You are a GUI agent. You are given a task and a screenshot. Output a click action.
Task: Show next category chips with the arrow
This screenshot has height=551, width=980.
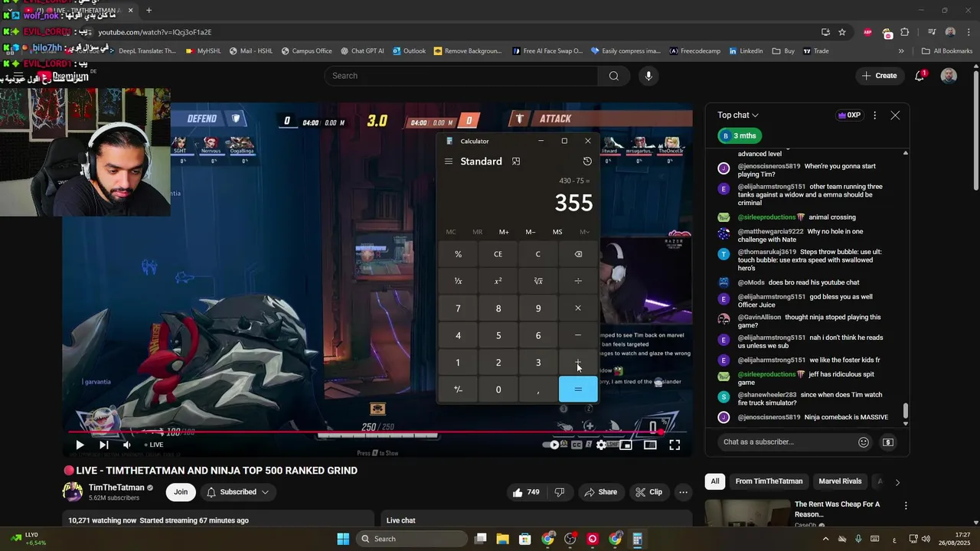[897, 482]
